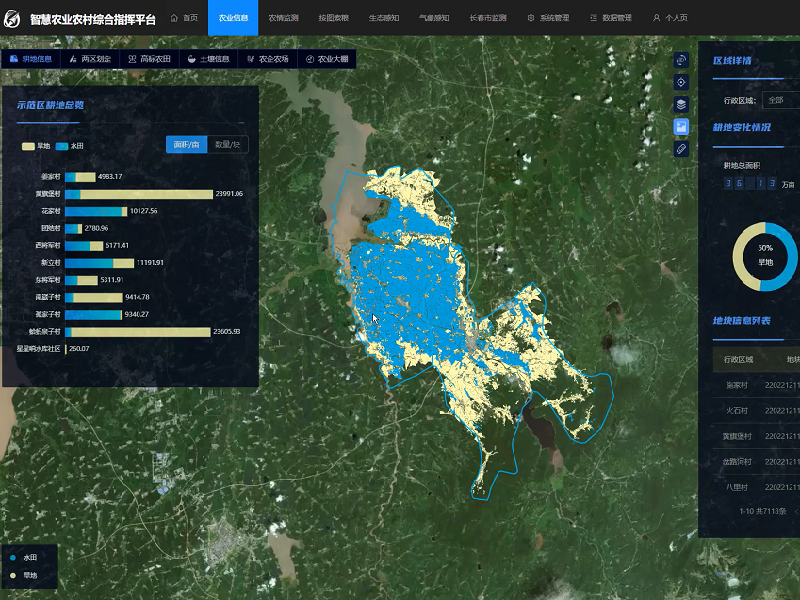
Task: Click the locate position map tool
Action: click(681, 82)
